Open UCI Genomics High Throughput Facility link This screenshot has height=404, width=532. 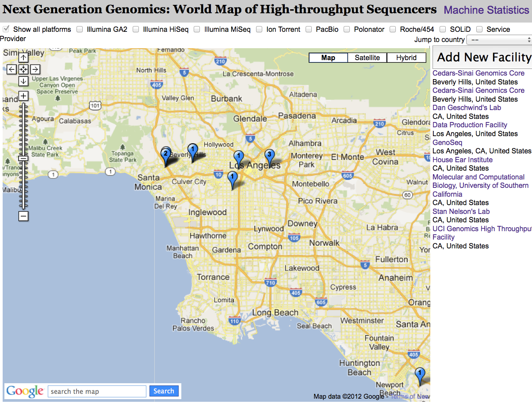(x=482, y=233)
